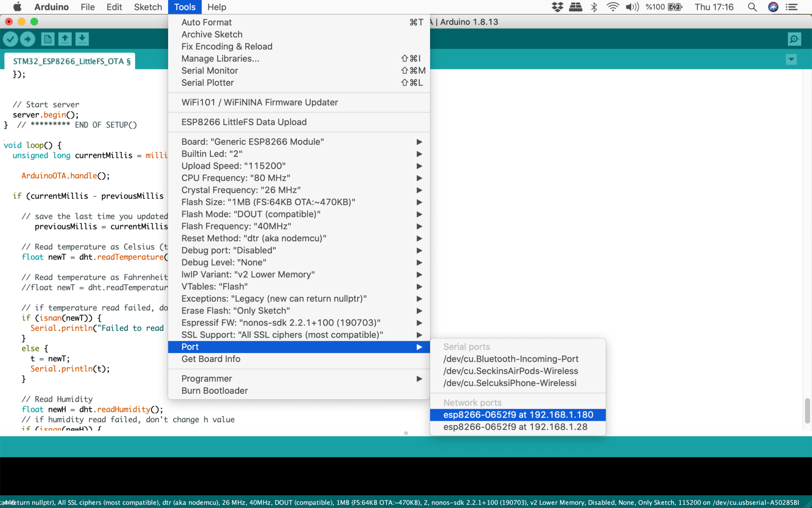Image resolution: width=812 pixels, height=508 pixels.
Task: Click the Bluetooth status icon
Action: [x=594, y=7]
